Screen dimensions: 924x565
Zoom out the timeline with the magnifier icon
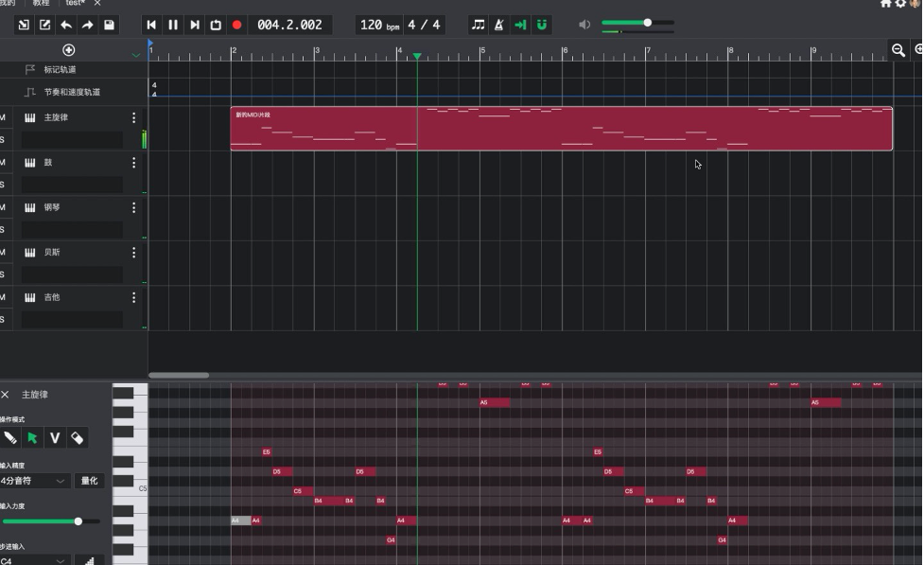point(898,50)
